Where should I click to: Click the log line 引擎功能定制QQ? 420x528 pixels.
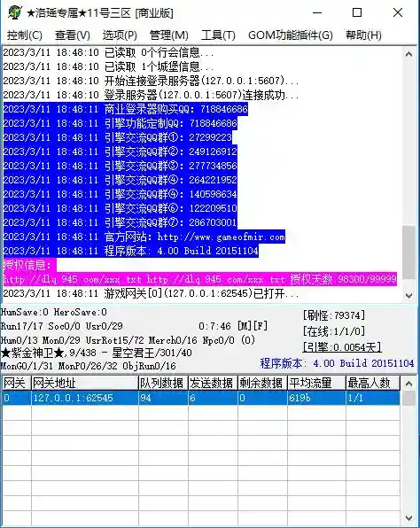(x=121, y=123)
